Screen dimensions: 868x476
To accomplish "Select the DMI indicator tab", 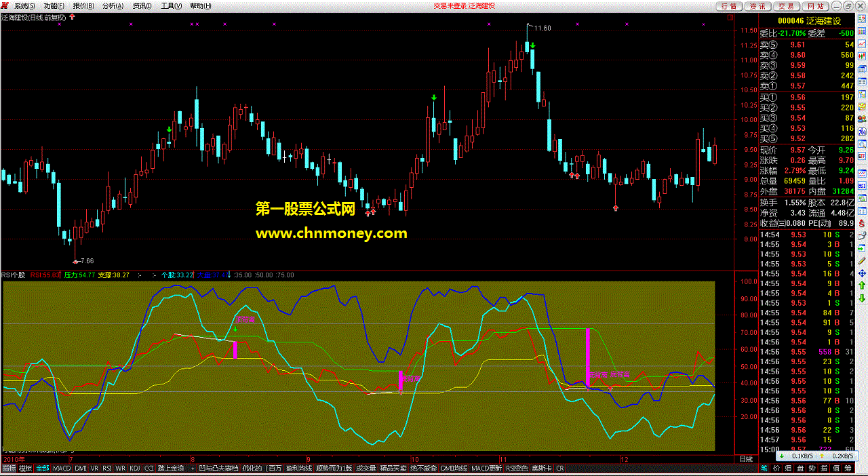I will 81,468.
